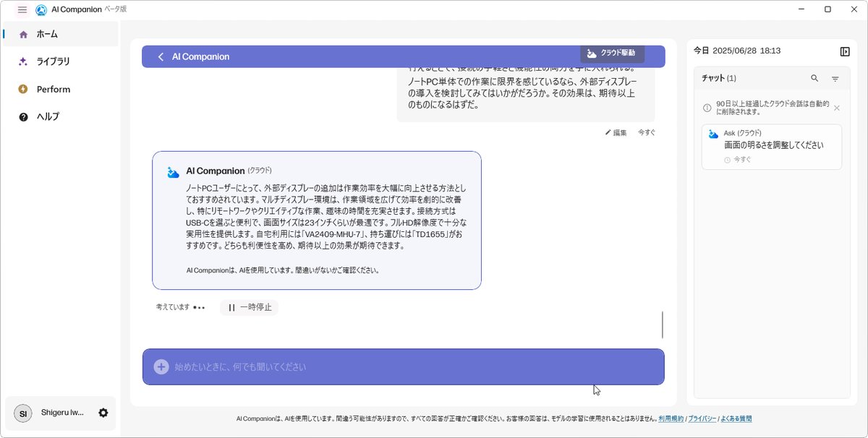This screenshot has width=868, height=438.
Task: Click the Perform lightning icon
Action: [x=23, y=89]
